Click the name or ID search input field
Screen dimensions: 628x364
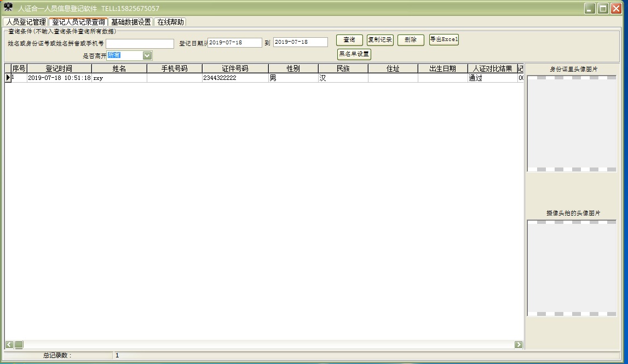[140, 43]
